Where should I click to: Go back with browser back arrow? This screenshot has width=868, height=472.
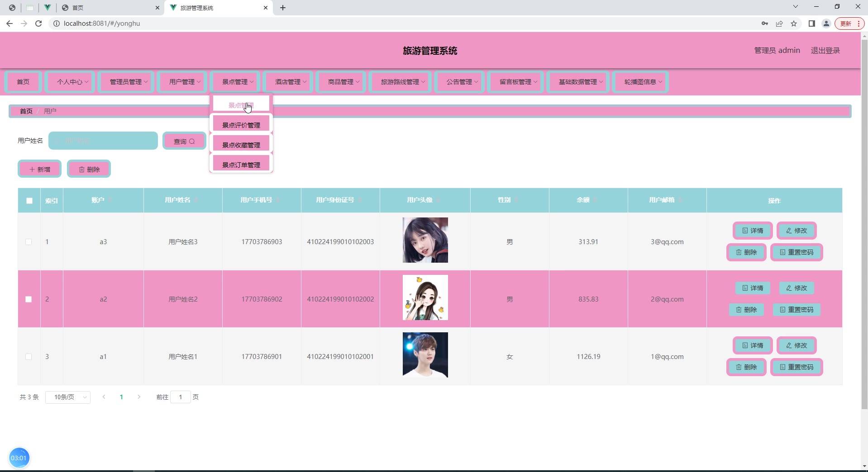[10, 24]
